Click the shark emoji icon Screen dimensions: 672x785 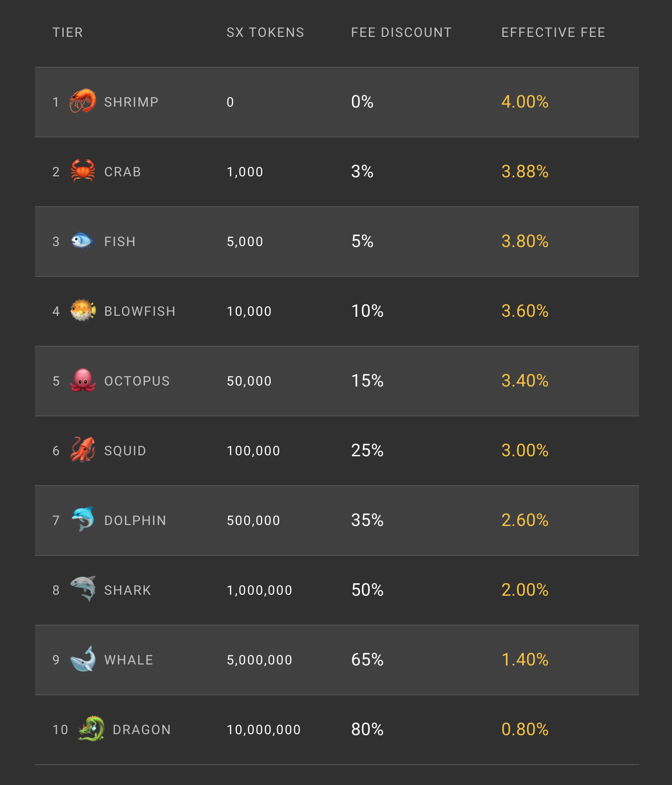pyautogui.click(x=83, y=589)
